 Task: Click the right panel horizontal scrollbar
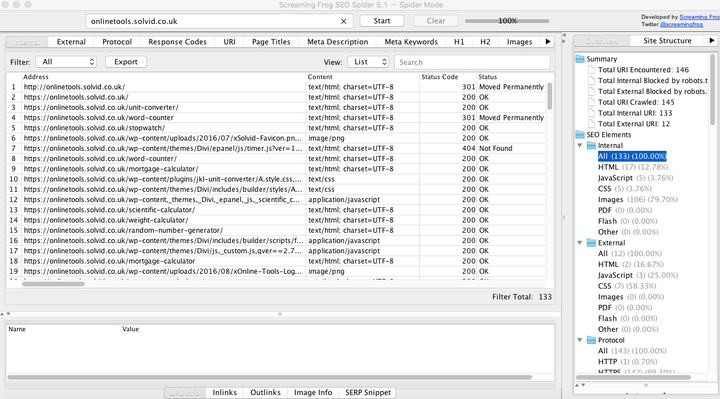coord(633,377)
